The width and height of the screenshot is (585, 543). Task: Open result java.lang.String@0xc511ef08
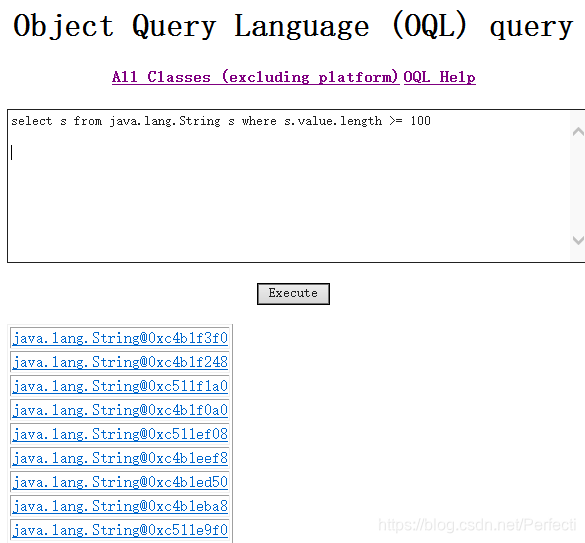[x=120, y=434]
